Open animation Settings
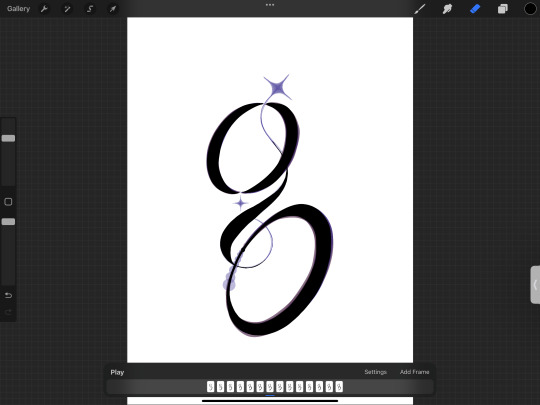540x405 pixels. pyautogui.click(x=375, y=372)
